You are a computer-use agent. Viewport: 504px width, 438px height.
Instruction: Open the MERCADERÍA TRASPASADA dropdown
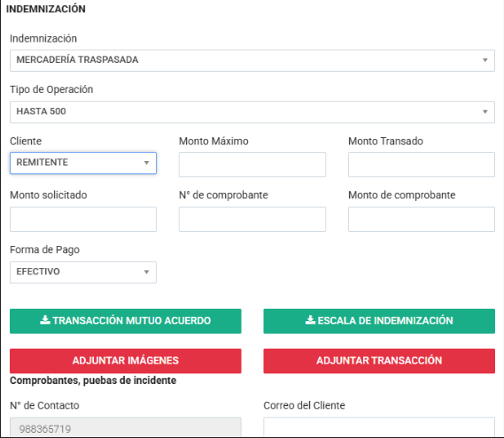[252, 60]
